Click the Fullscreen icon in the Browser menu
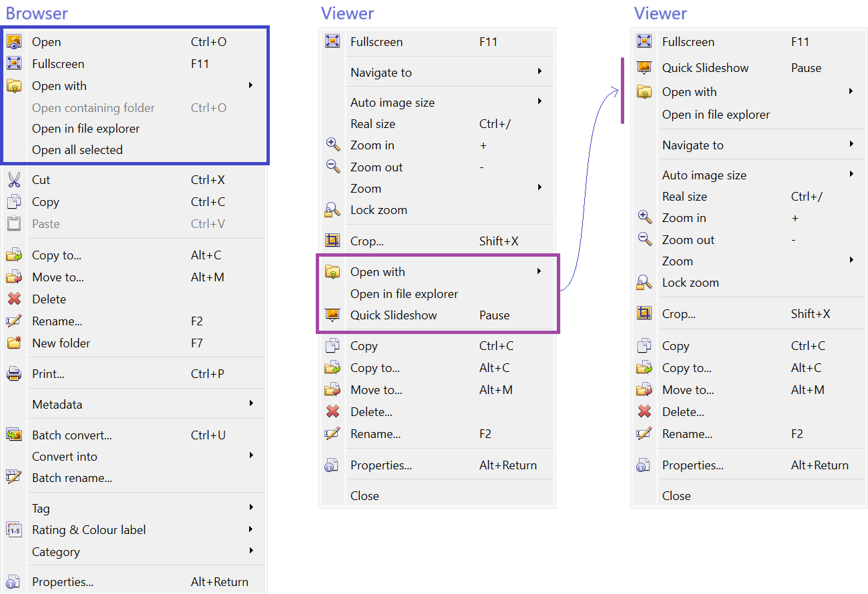The height and width of the screenshot is (594, 868). [x=14, y=64]
